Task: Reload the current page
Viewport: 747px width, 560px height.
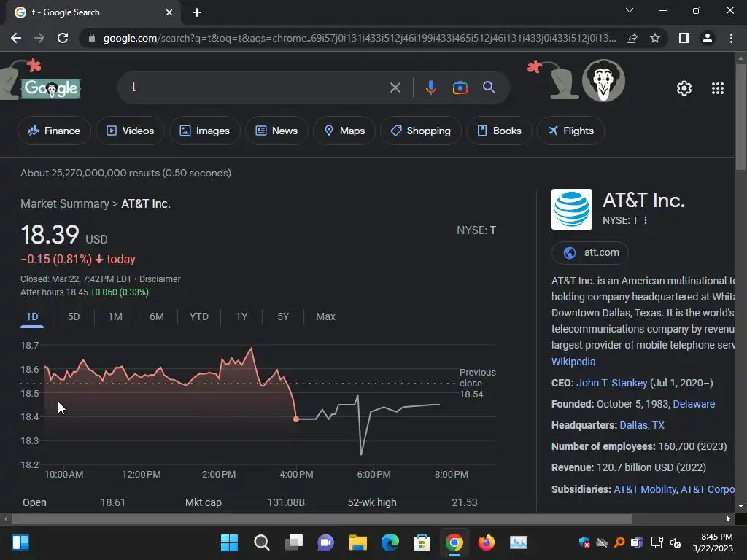Action: pyautogui.click(x=63, y=38)
